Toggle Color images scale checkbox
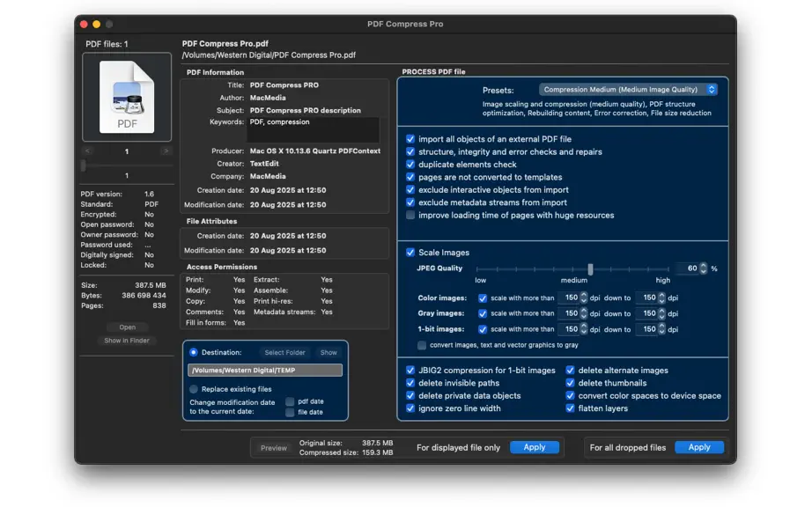This screenshot has width=812, height=507. pyautogui.click(x=483, y=298)
